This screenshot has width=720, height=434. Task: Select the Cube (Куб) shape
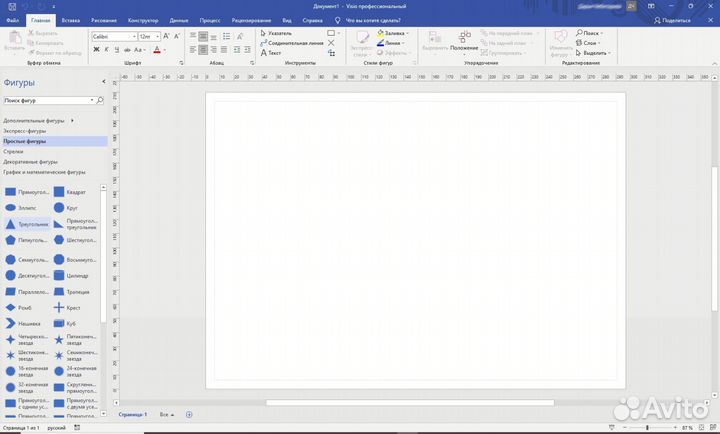tap(65, 324)
